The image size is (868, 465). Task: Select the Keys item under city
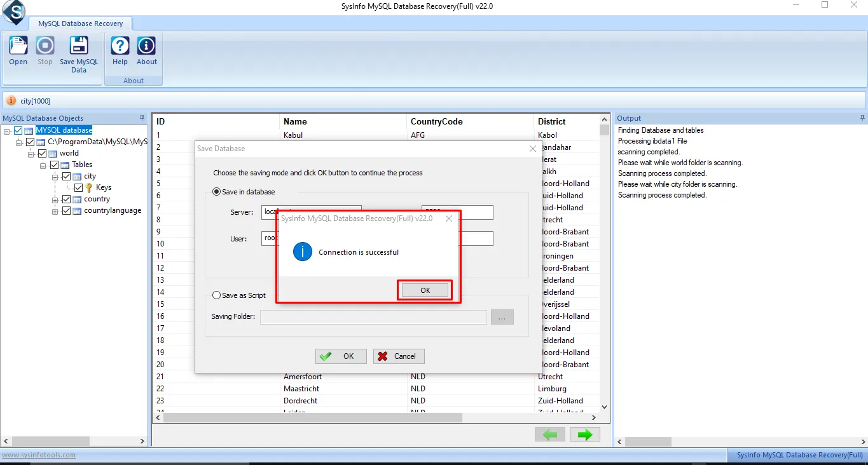coord(103,187)
